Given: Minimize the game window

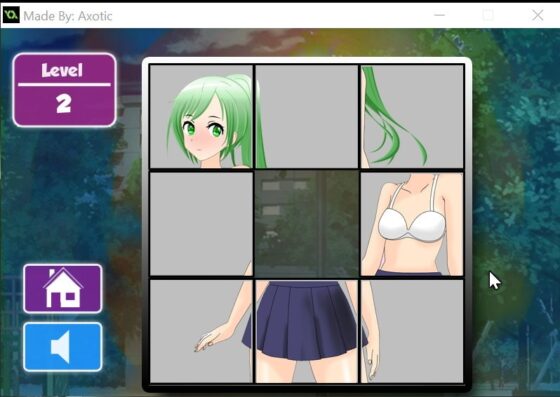Looking at the screenshot, I should (x=439, y=15).
